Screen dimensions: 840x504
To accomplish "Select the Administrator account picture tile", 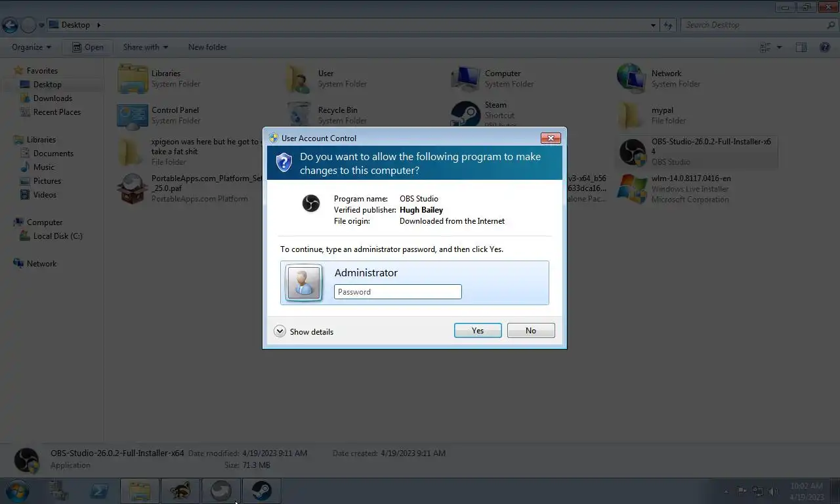I will click(x=304, y=283).
